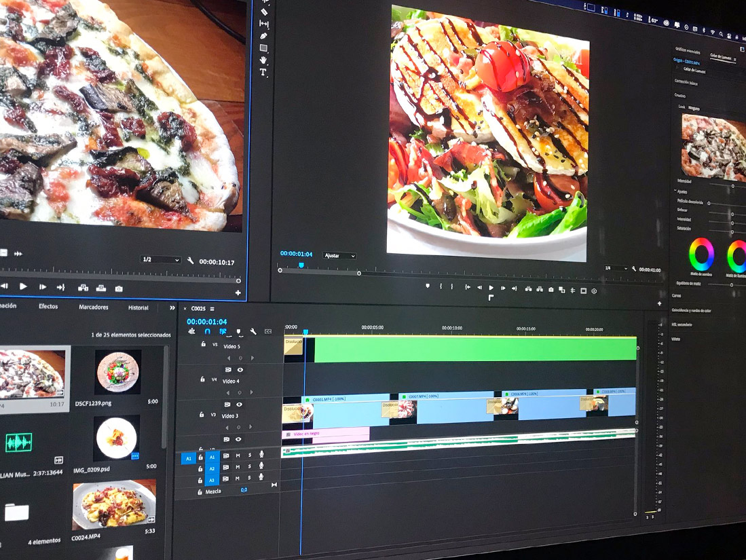This screenshot has width=746, height=560.
Task: Open the Color de Lumetri tab
Action: (x=720, y=56)
